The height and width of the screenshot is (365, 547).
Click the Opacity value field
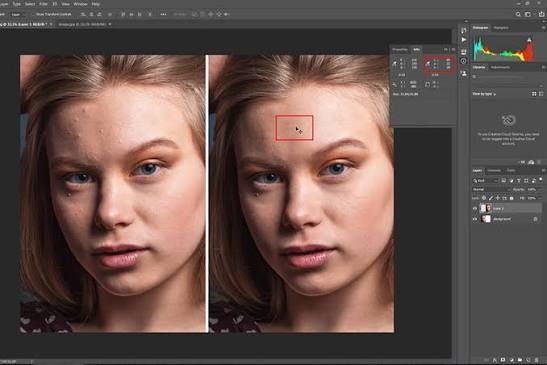point(532,189)
